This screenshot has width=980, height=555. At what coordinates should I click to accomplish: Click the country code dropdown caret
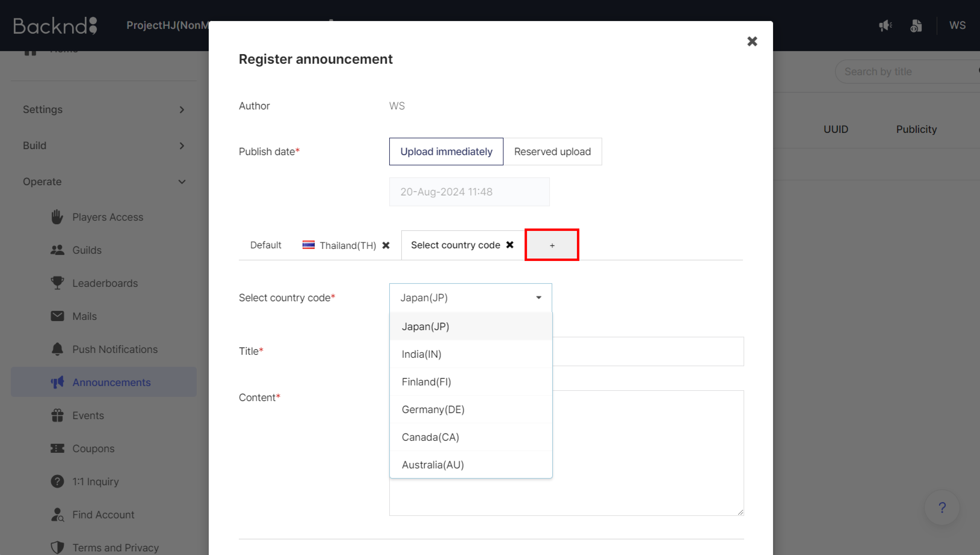pyautogui.click(x=539, y=297)
